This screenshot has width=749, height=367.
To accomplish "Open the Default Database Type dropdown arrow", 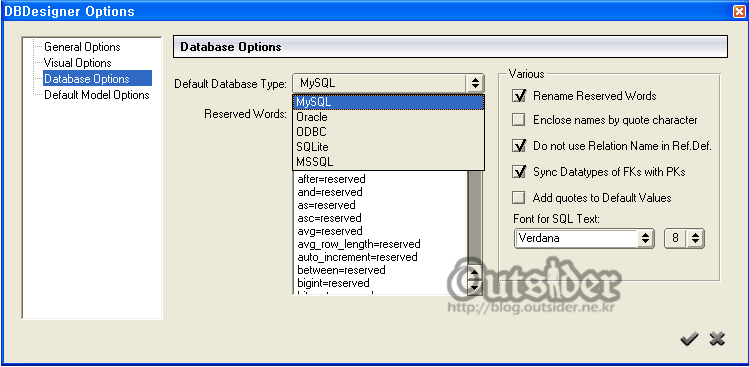I will [475, 83].
